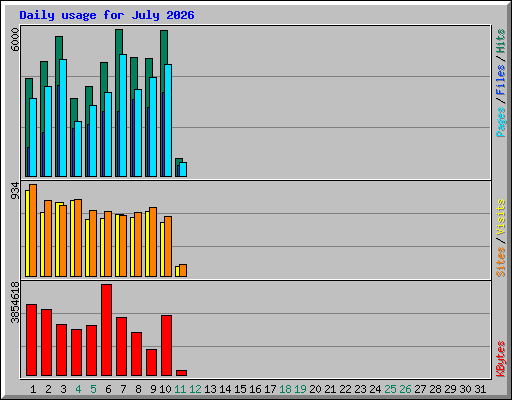
Task: Click the cyan files bar for day 3
Action: tap(63, 118)
